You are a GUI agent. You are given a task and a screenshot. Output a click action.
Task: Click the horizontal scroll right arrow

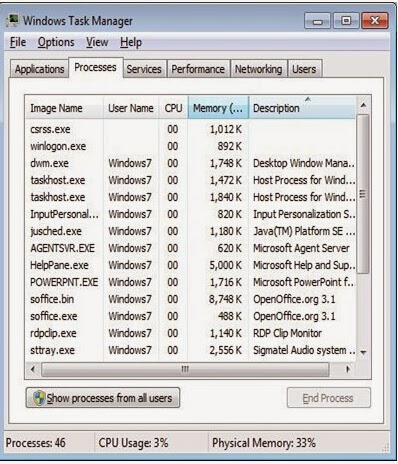348,369
